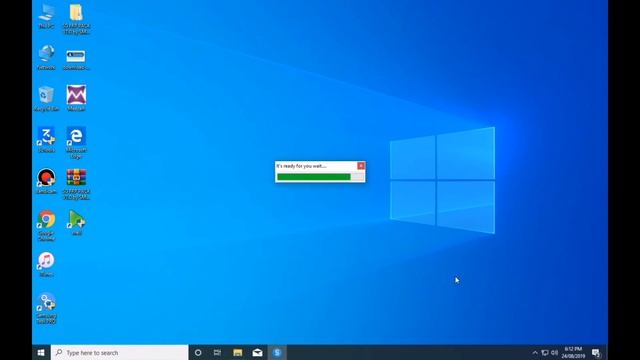
Task: Focus the 'Type here to search' box
Action: (x=120, y=353)
